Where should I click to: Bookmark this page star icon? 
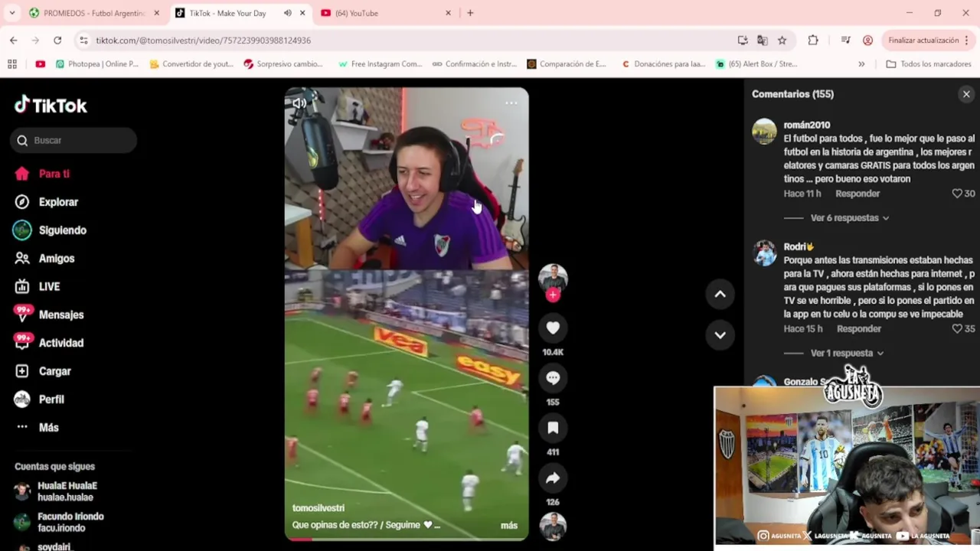[x=782, y=41]
